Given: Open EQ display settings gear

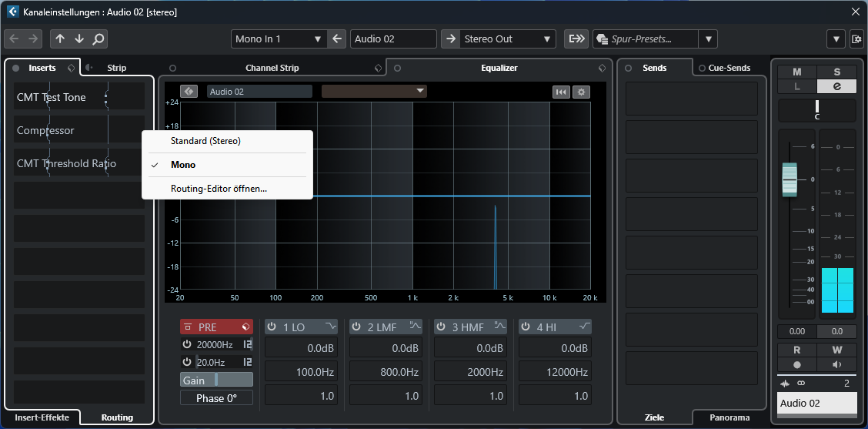Looking at the screenshot, I should (x=581, y=92).
